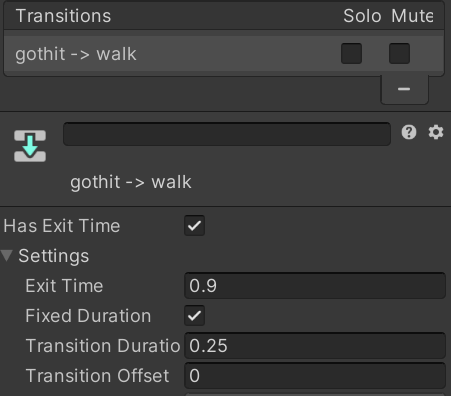Click the Transition Offset value field
The width and height of the screenshot is (451, 396).
click(x=315, y=376)
